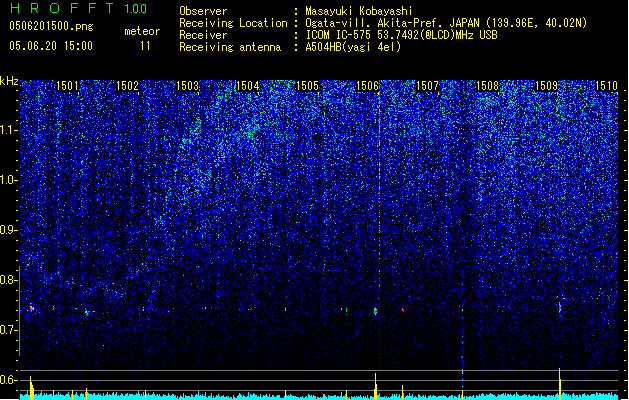Click time marker 1502
This screenshot has height=400, width=629.
127,85
